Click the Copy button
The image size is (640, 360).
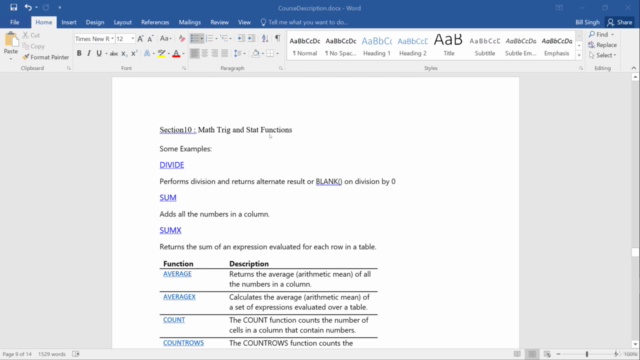point(33,46)
